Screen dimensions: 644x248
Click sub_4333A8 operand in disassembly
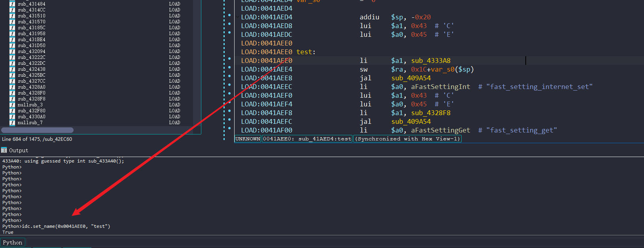coord(431,61)
